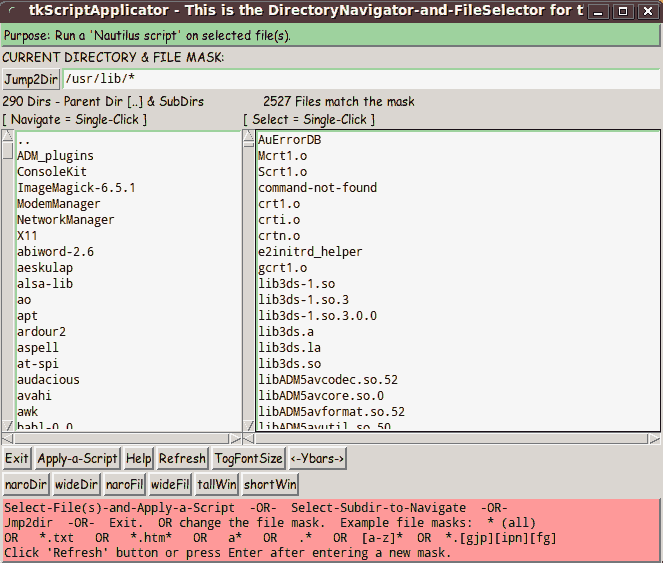The image size is (663, 563).
Task: Navigate to parent directory '..'
Action: 24,140
